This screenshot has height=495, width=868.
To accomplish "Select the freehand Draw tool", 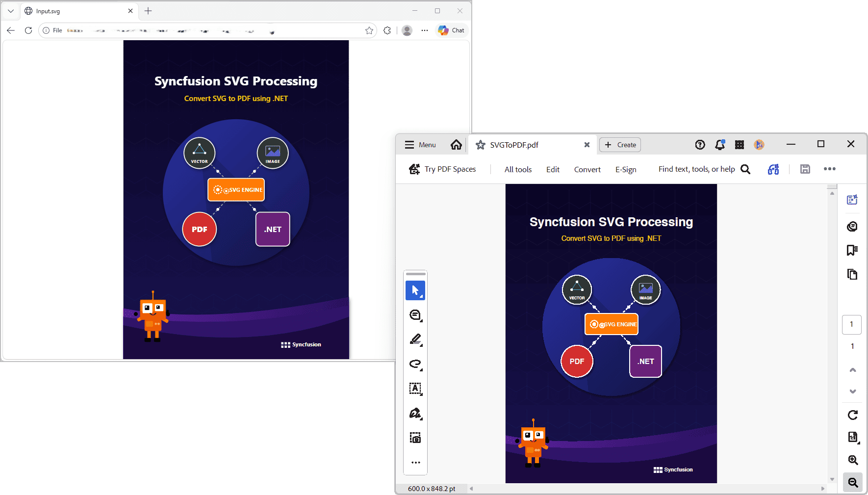I will (x=415, y=364).
